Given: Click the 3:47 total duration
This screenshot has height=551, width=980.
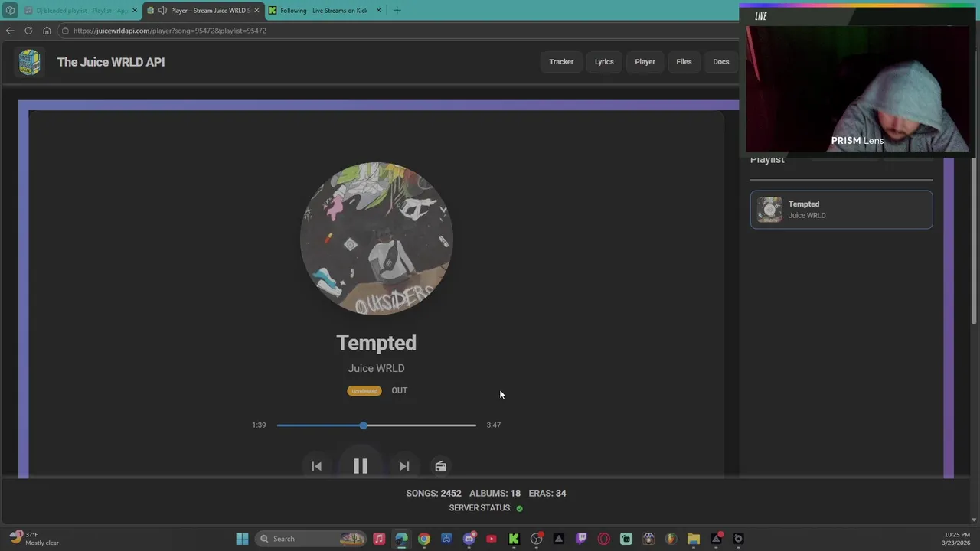Looking at the screenshot, I should pos(494,425).
